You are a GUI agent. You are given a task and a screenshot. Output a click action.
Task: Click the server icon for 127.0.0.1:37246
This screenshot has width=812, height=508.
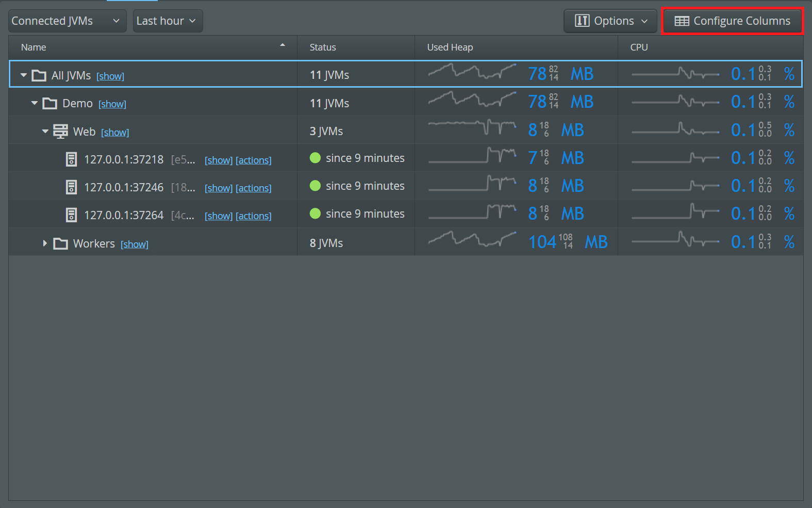coord(72,187)
